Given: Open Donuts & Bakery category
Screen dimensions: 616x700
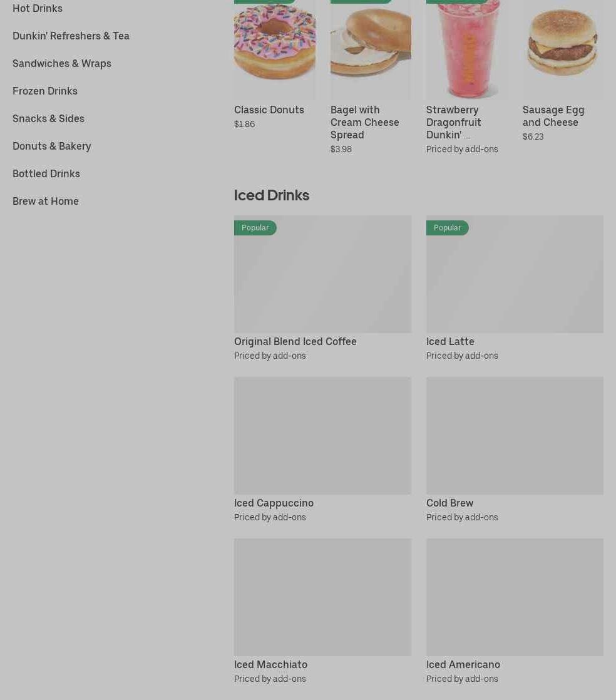Looking at the screenshot, I should tap(52, 146).
